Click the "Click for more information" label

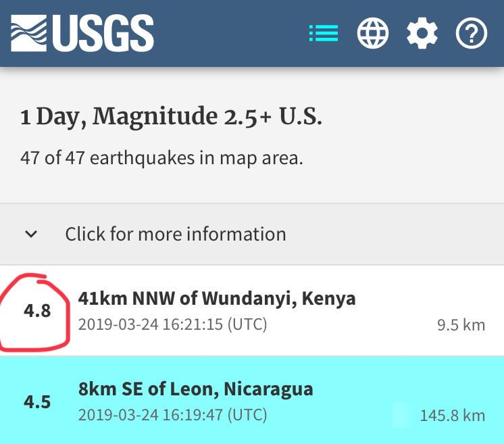tap(176, 235)
